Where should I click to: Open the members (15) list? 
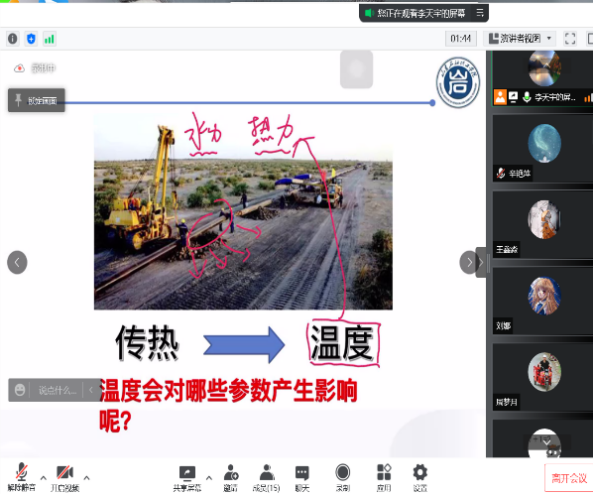tap(267, 477)
